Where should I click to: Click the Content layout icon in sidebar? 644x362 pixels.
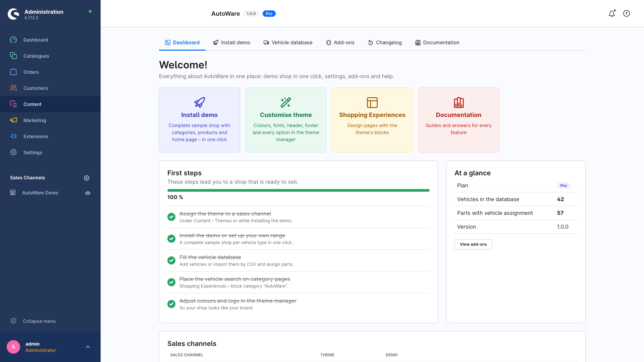click(x=13, y=104)
